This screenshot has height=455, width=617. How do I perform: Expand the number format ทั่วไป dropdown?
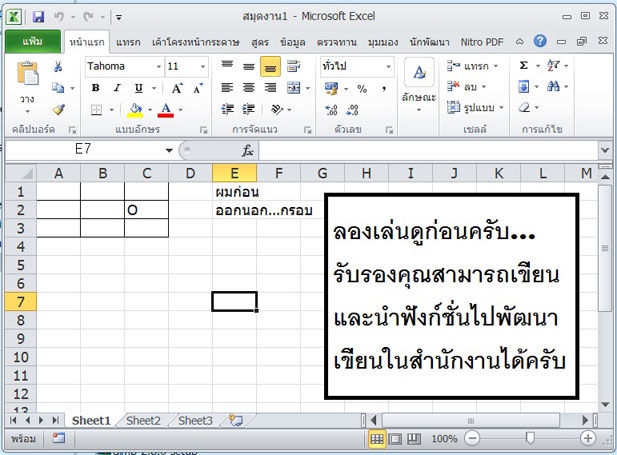[x=388, y=66]
